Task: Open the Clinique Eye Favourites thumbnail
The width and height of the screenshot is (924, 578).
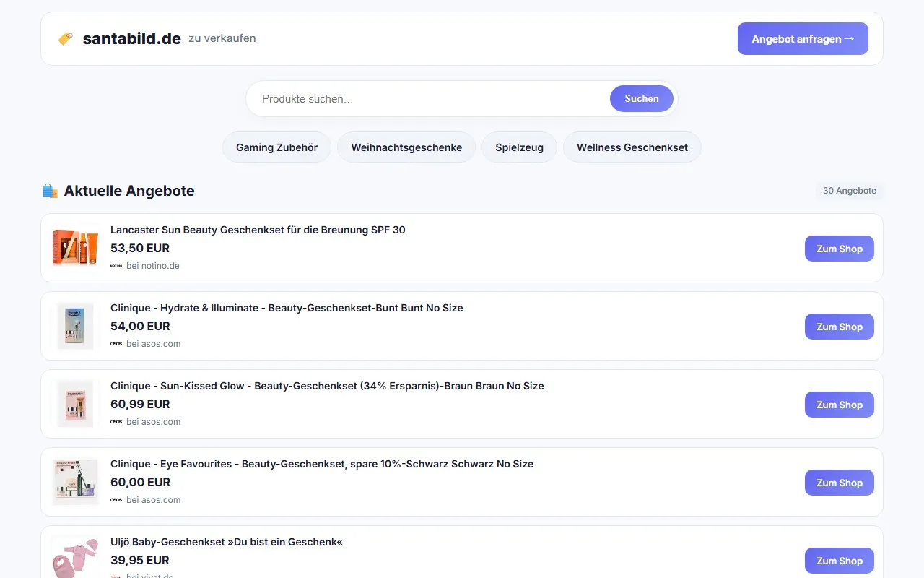Action: point(75,482)
